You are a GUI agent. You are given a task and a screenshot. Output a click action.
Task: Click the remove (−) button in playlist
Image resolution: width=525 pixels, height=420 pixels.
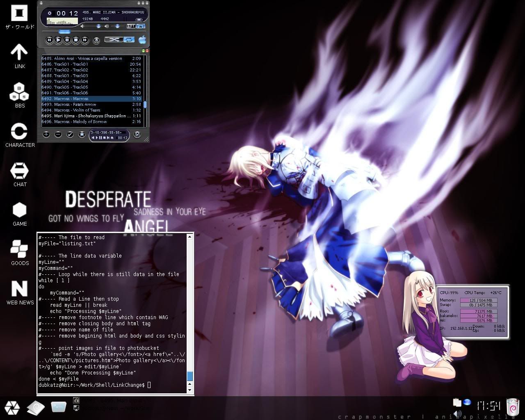click(x=58, y=134)
